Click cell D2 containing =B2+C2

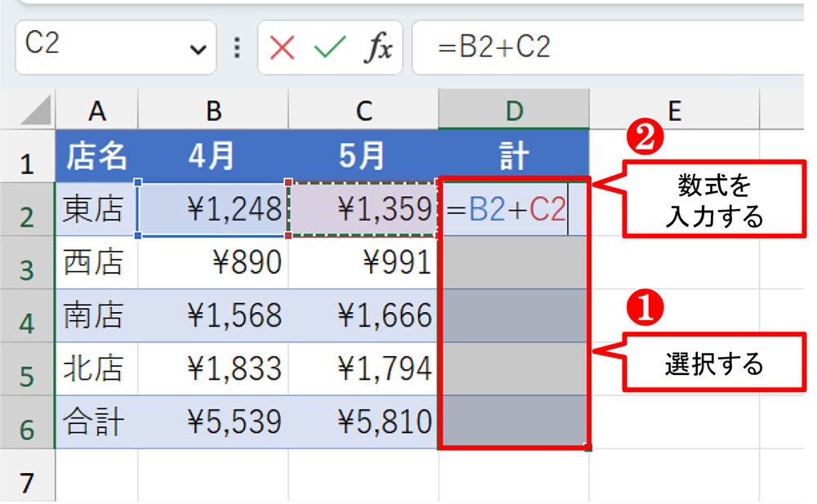(514, 209)
